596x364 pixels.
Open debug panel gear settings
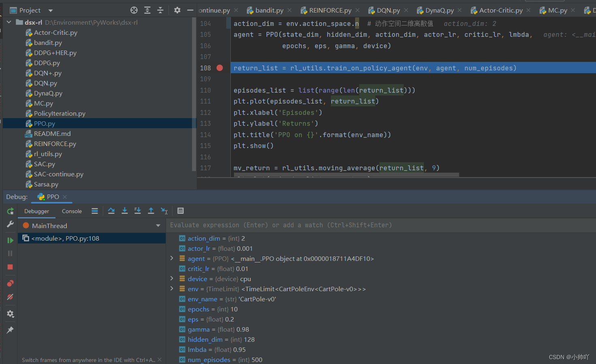[10, 314]
